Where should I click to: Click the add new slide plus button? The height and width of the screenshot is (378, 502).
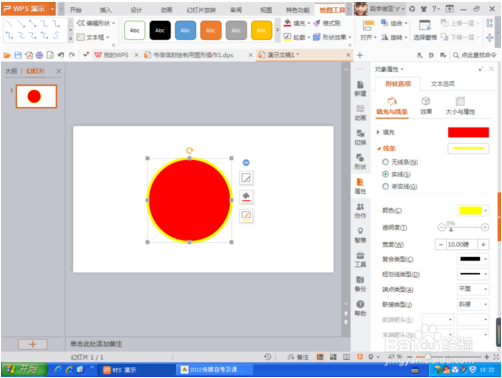click(33, 344)
